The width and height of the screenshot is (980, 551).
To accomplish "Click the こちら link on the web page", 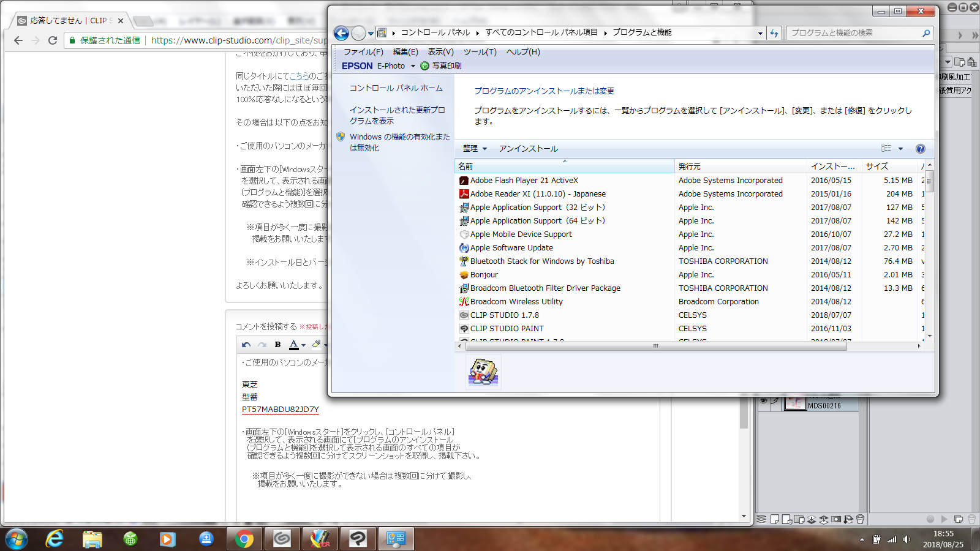I will [299, 76].
